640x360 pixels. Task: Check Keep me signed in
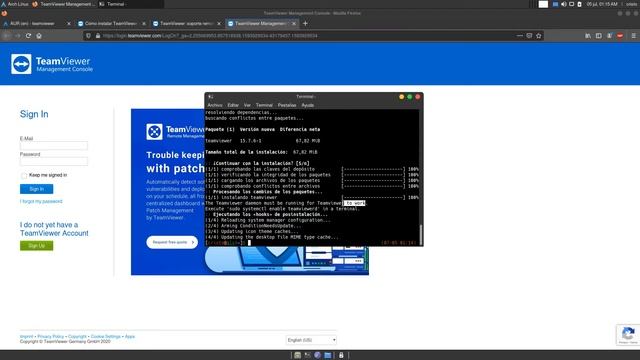[24, 176]
